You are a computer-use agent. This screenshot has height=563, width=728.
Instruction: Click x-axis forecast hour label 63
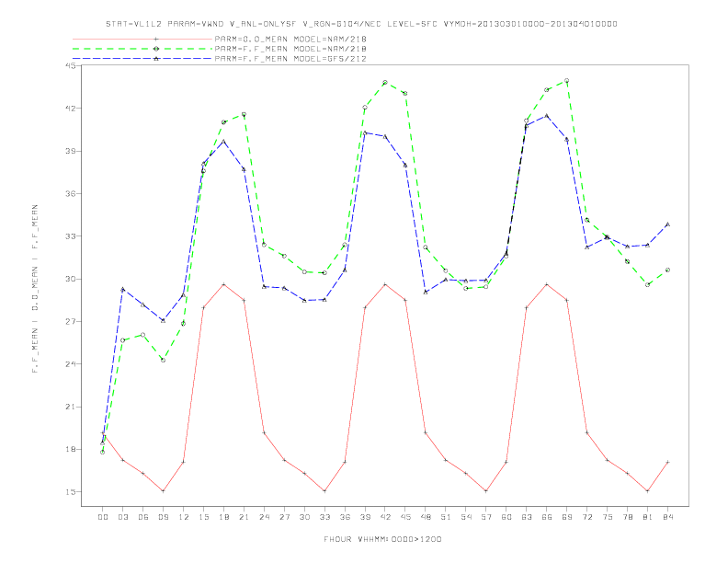527,517
